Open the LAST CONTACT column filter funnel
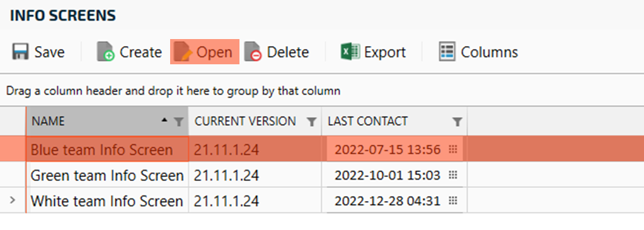 [x=457, y=122]
